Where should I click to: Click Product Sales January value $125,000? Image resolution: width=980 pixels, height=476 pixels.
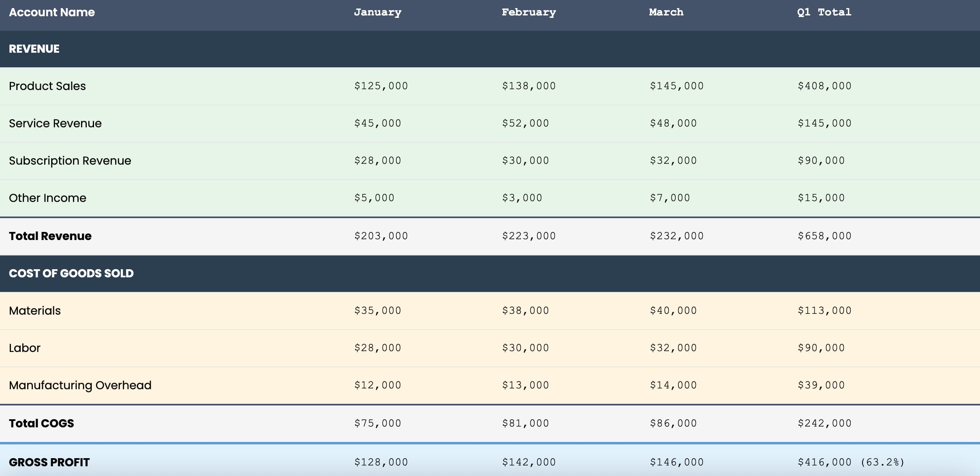[381, 86]
